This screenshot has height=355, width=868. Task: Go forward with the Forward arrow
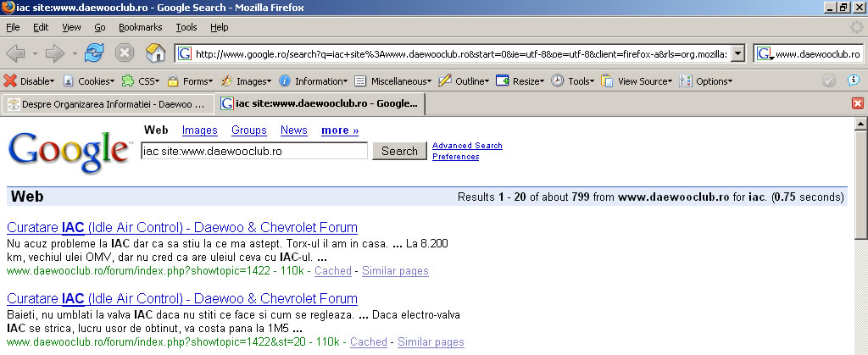coord(55,53)
